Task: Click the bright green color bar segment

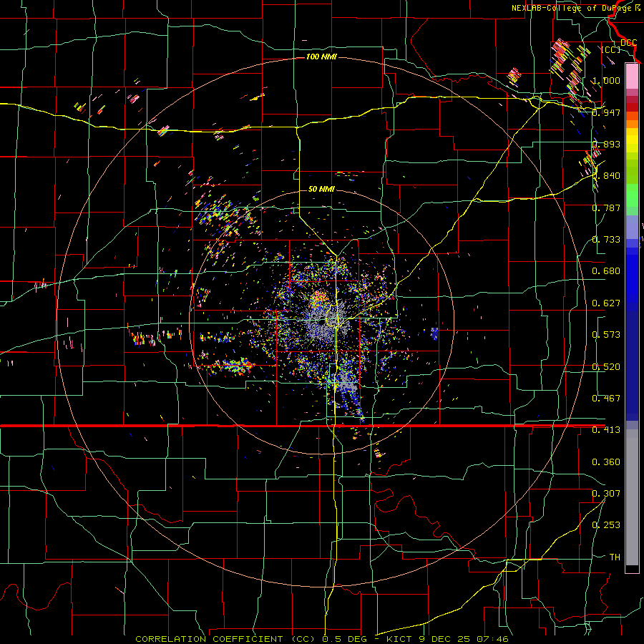Action: click(632, 195)
